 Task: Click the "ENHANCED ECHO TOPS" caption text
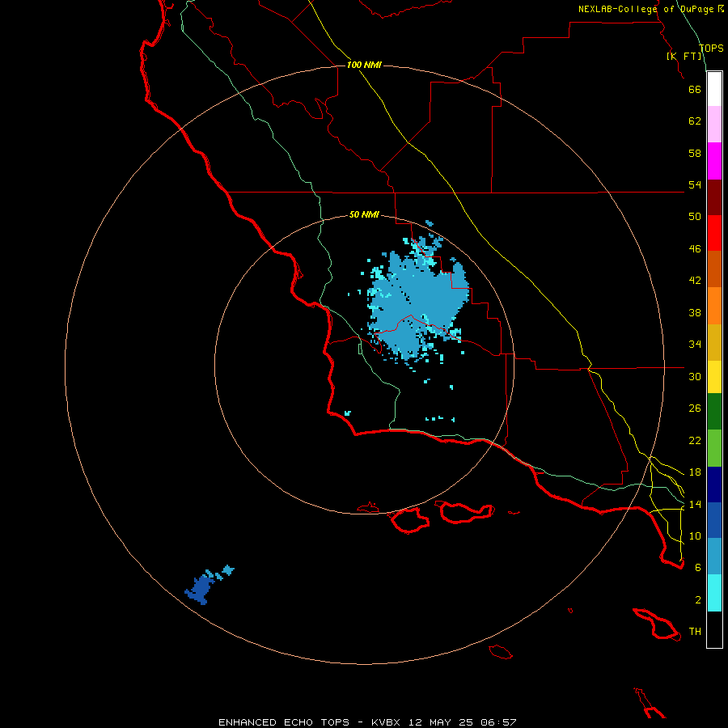coord(284,722)
